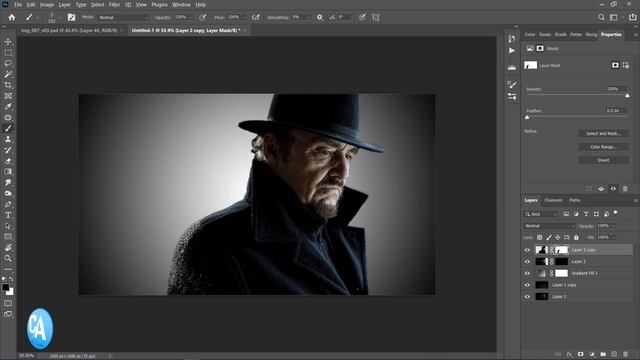Open the Image menu
Screen dimensions: 640x360
point(47,5)
